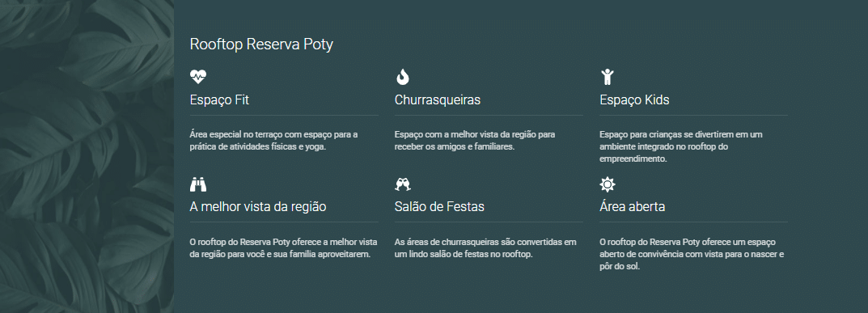Click the Salão de Festas description paragraph
Screen dimensions: 868x313
pos(485,248)
